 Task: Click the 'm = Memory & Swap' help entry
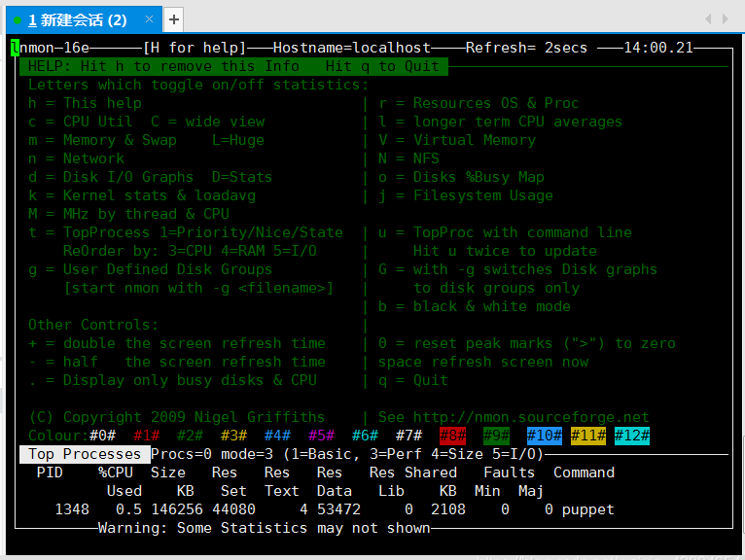coord(102,140)
